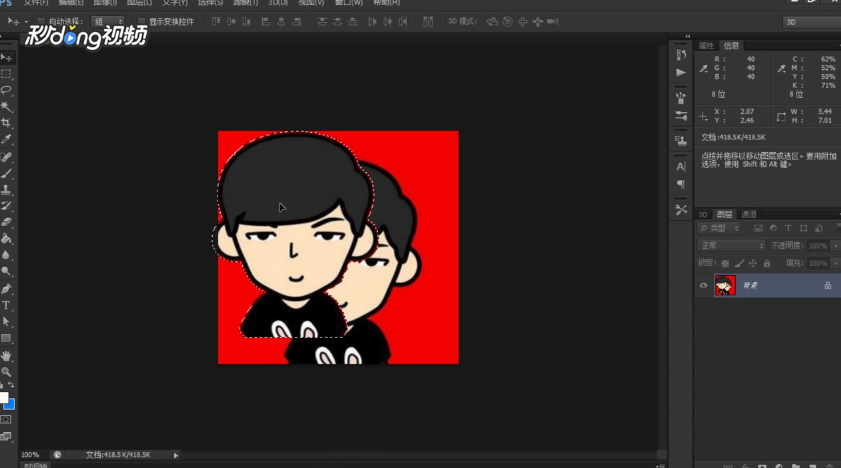Open the 不透明度 opacity arrow
Screen dimensions: 841x468
[x=835, y=246]
